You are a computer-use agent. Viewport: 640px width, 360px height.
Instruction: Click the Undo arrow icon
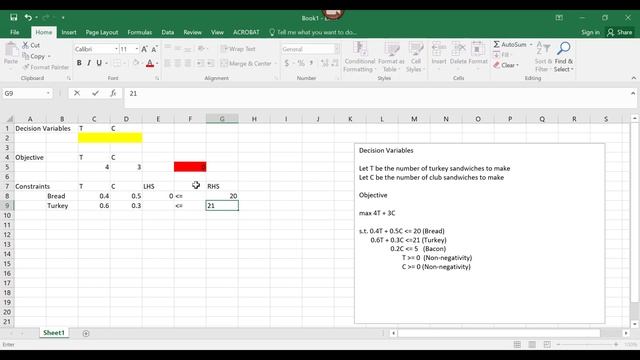(28, 18)
